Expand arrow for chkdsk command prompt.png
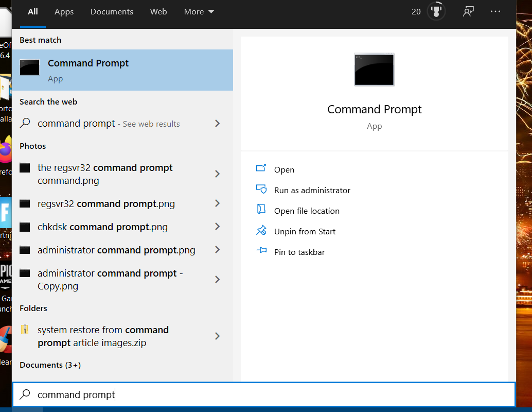 click(218, 227)
